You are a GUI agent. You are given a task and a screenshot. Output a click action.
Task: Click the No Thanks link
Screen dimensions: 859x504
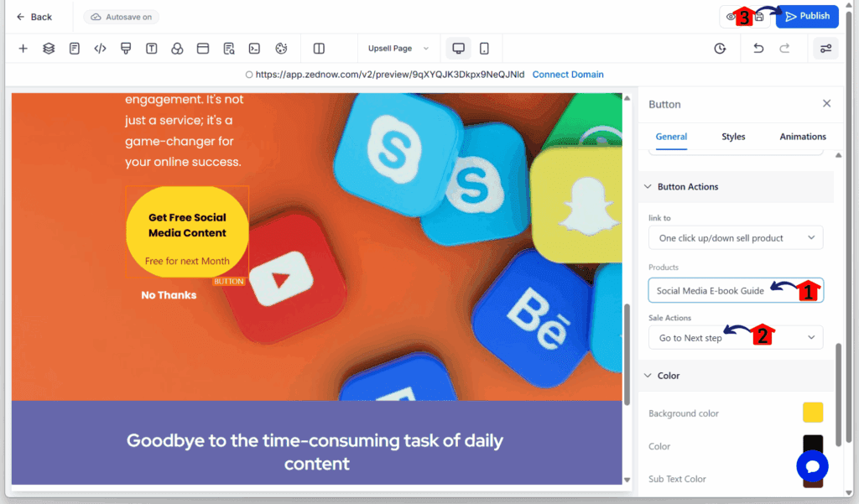pos(169,295)
